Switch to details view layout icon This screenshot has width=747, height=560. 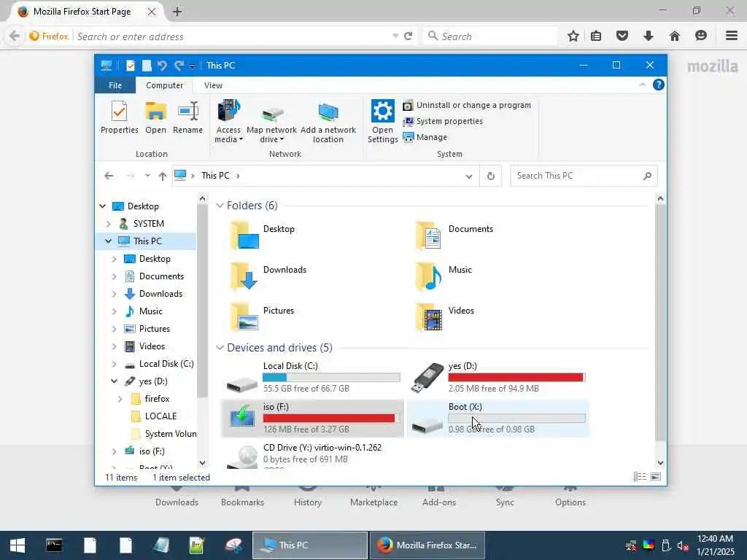click(639, 477)
